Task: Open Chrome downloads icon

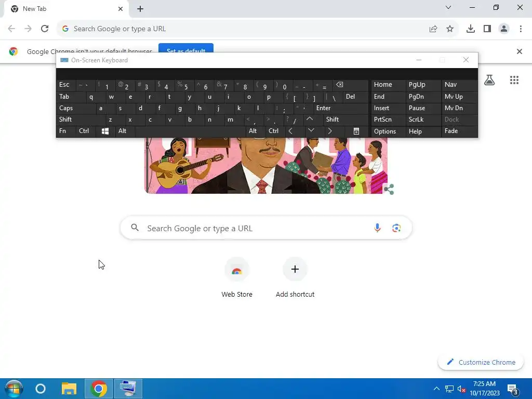Action: 471,29
